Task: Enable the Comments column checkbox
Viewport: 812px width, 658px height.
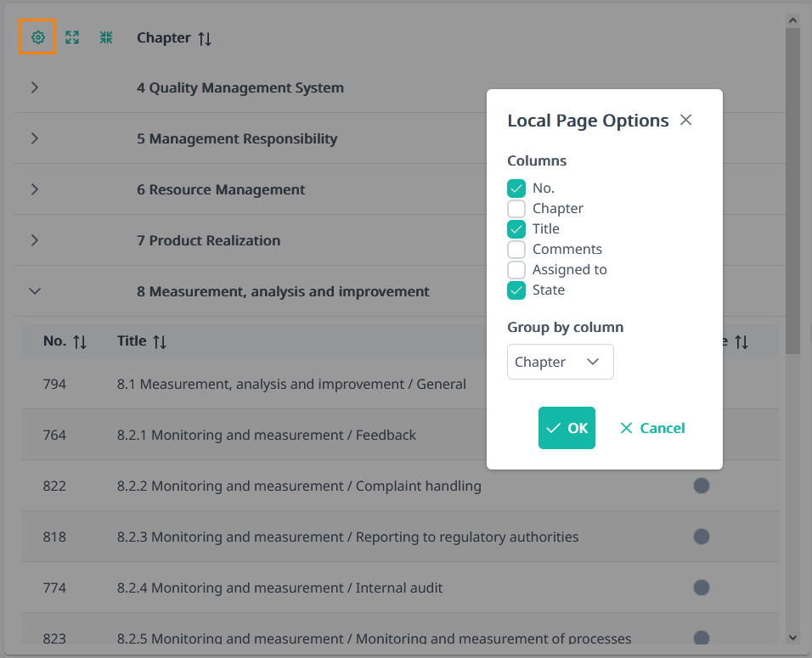Action: (x=516, y=249)
